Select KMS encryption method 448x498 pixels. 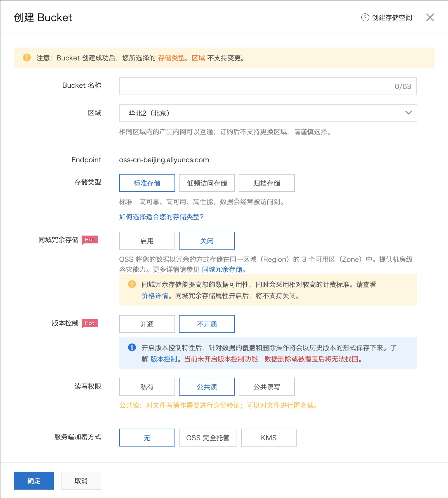(x=268, y=438)
